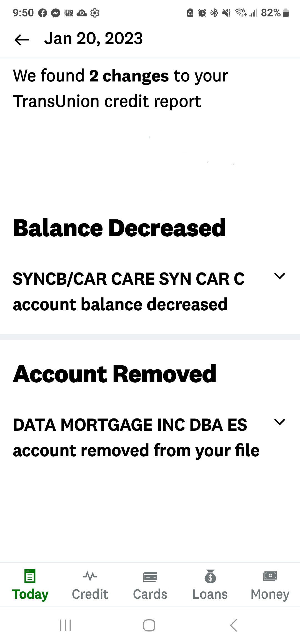Tap the Money banknote icon

tap(270, 576)
